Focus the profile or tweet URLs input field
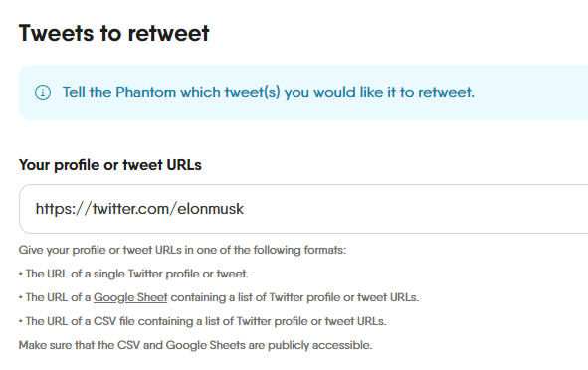Viewport: 588px width, 370px height. point(303,209)
